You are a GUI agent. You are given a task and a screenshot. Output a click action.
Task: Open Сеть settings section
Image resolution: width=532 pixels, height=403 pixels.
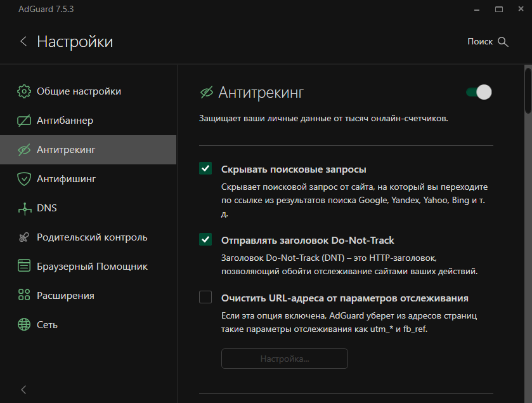[x=88, y=325]
